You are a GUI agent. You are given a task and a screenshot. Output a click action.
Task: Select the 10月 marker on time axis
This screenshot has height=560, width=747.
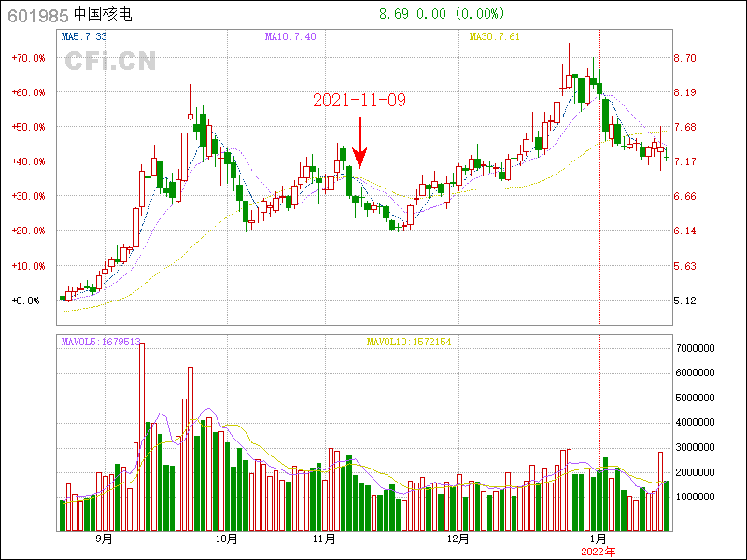(227, 539)
